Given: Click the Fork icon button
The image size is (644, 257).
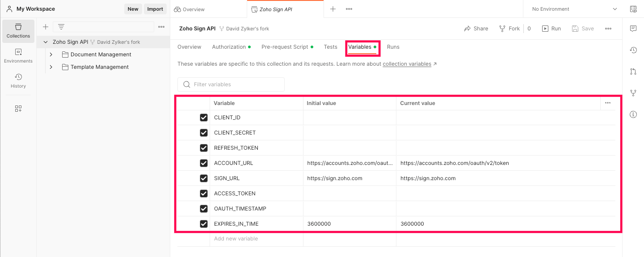Looking at the screenshot, I should 509,29.
